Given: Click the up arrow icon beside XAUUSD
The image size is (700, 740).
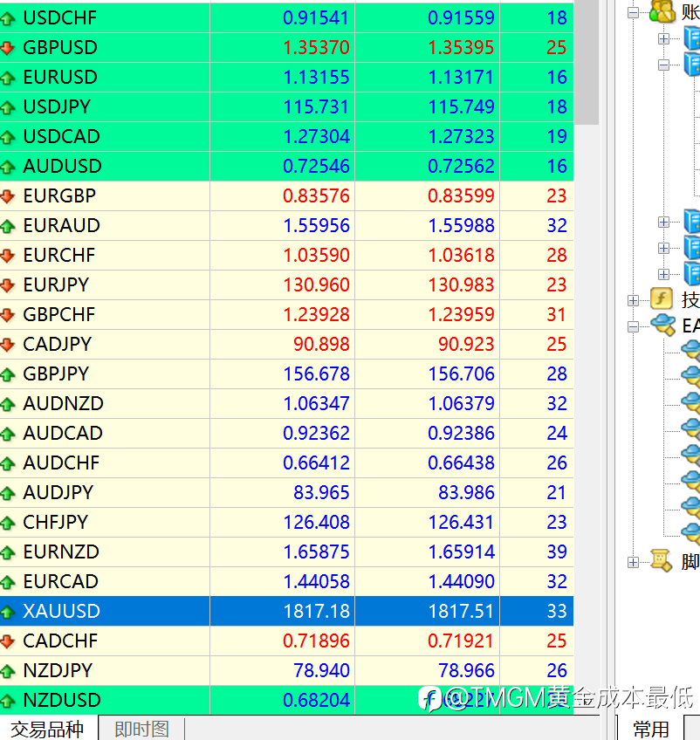Looking at the screenshot, I should click(7, 612).
